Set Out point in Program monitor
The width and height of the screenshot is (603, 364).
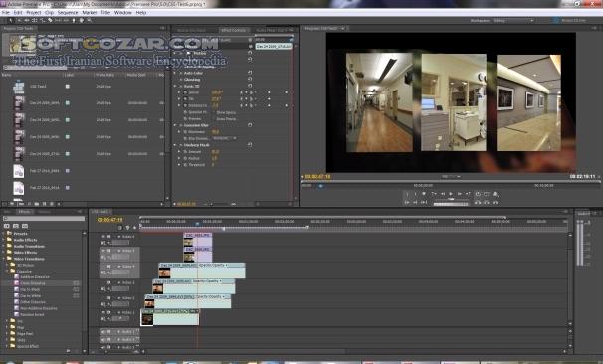tap(415, 194)
